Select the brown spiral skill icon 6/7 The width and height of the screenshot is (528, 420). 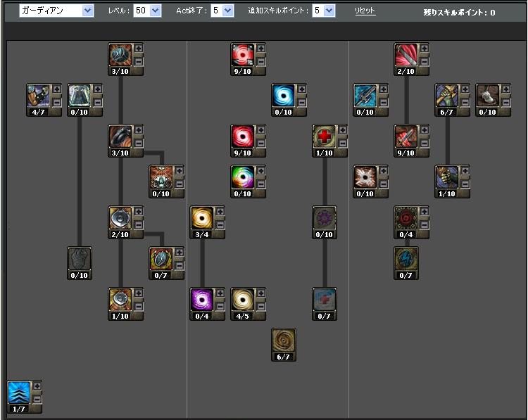(x=284, y=341)
